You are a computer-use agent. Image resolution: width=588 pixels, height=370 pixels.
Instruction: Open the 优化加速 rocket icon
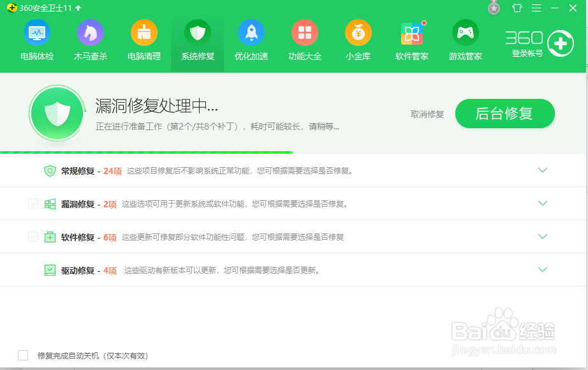click(x=251, y=33)
